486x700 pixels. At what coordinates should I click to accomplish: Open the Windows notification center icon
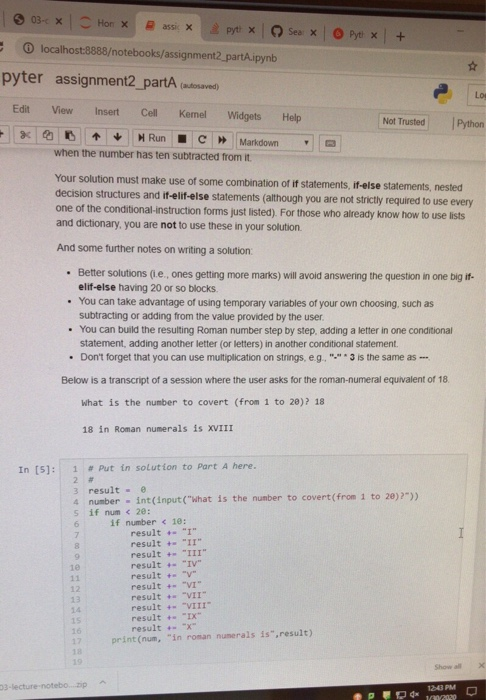[x=472, y=692]
